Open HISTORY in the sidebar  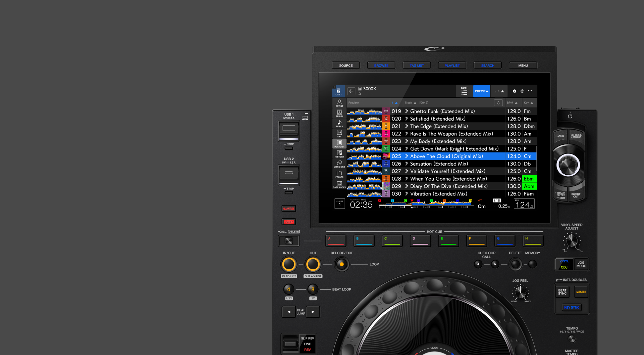(x=339, y=154)
